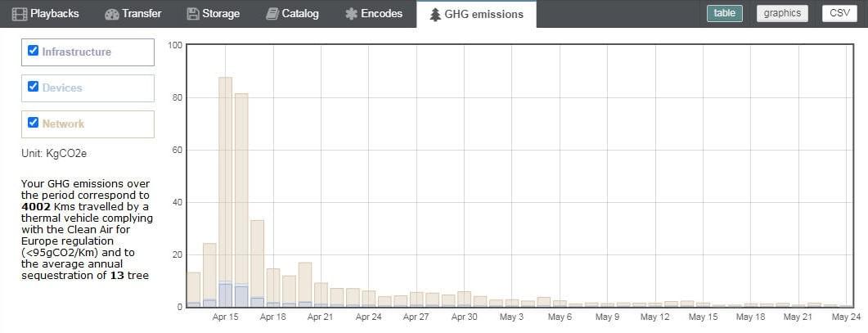The width and height of the screenshot is (868, 333).
Task: Click the gauge icon next to Transfer
Action: [x=112, y=14]
